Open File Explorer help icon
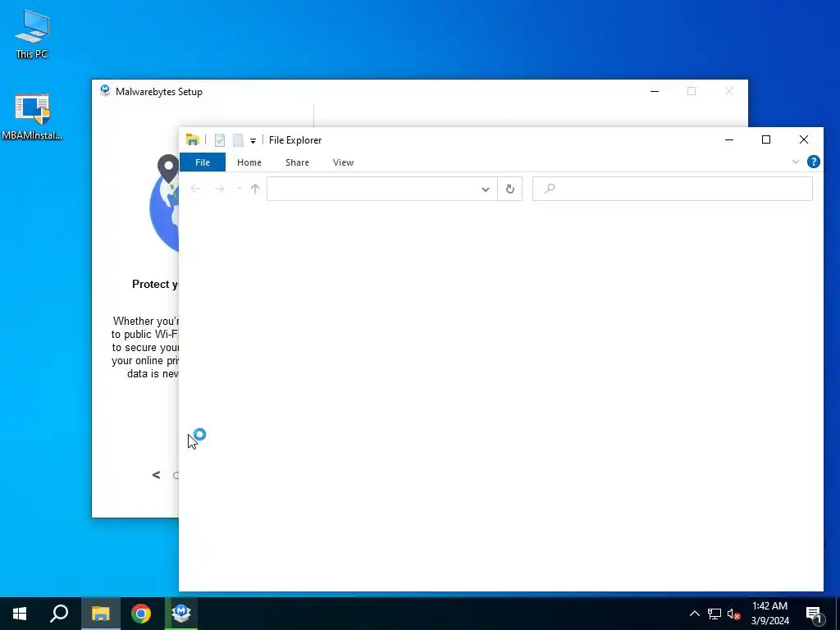This screenshot has width=840, height=630. (813, 162)
